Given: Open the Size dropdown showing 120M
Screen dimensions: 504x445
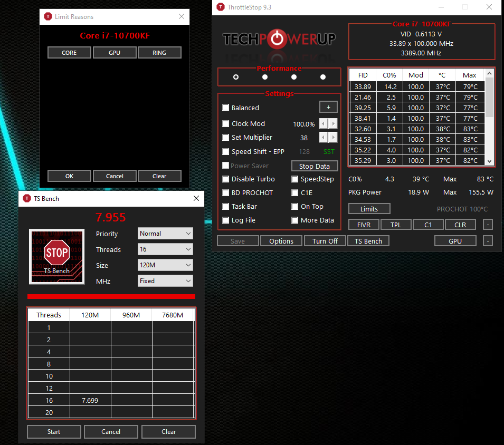Looking at the screenshot, I should 165,265.
